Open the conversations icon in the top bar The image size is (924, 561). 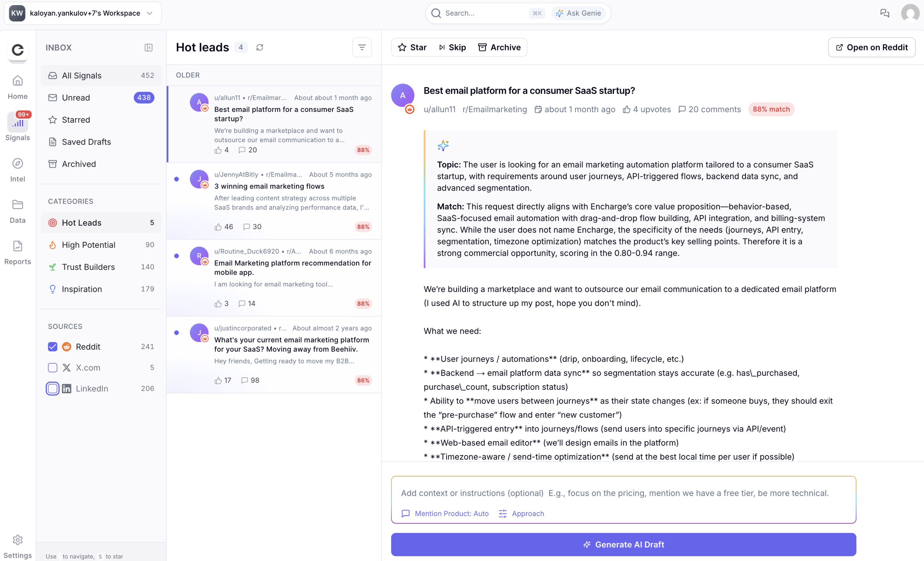(x=885, y=13)
